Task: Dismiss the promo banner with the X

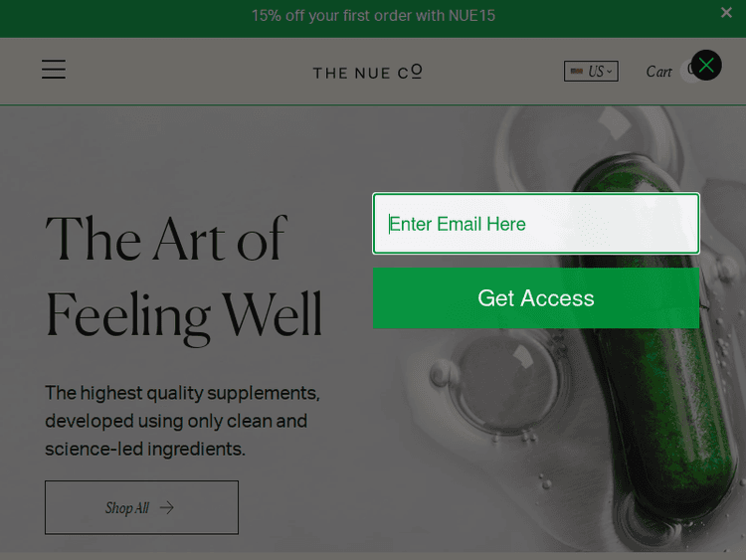Action: [x=726, y=12]
